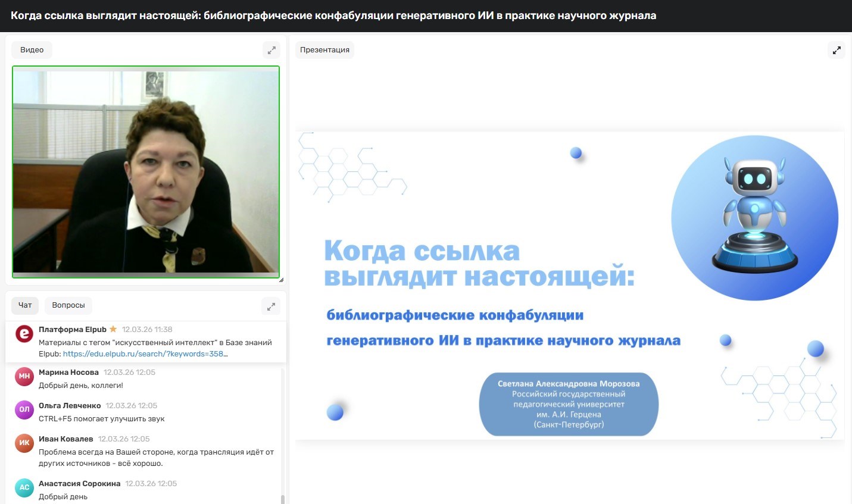Expand the Presentation panel to fullscreen
The width and height of the screenshot is (852, 504).
coord(837,51)
